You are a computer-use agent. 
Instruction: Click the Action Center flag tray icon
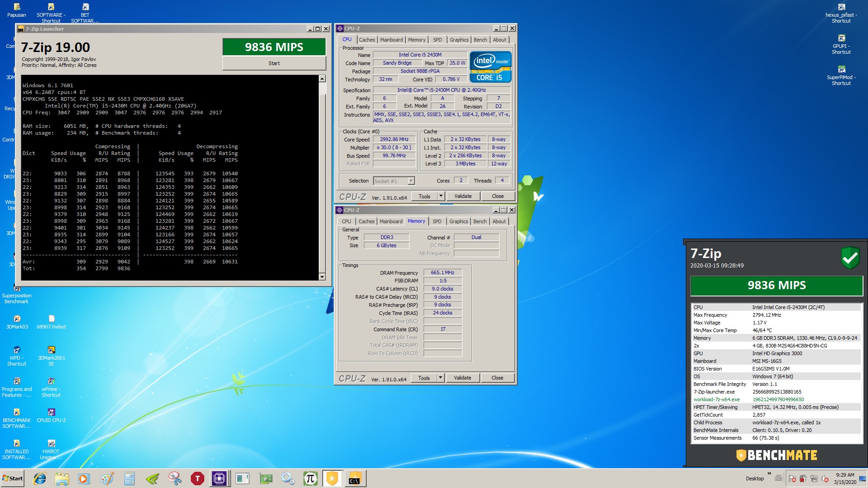pos(793,479)
